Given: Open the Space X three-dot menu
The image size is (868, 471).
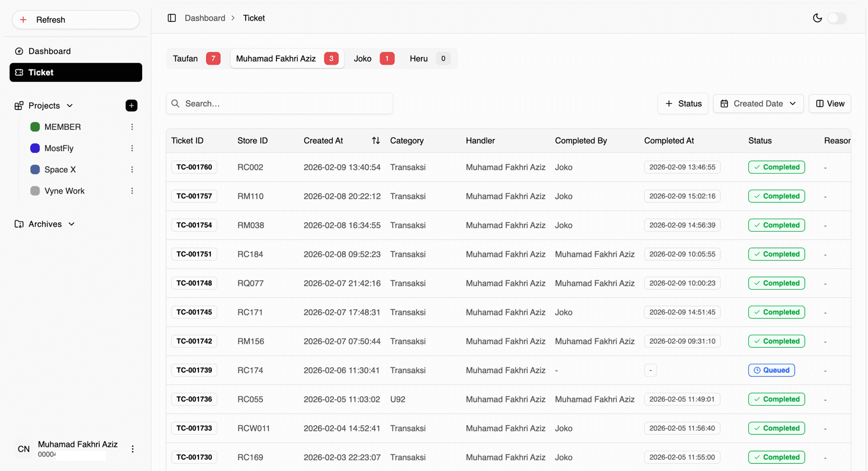Looking at the screenshot, I should [132, 169].
